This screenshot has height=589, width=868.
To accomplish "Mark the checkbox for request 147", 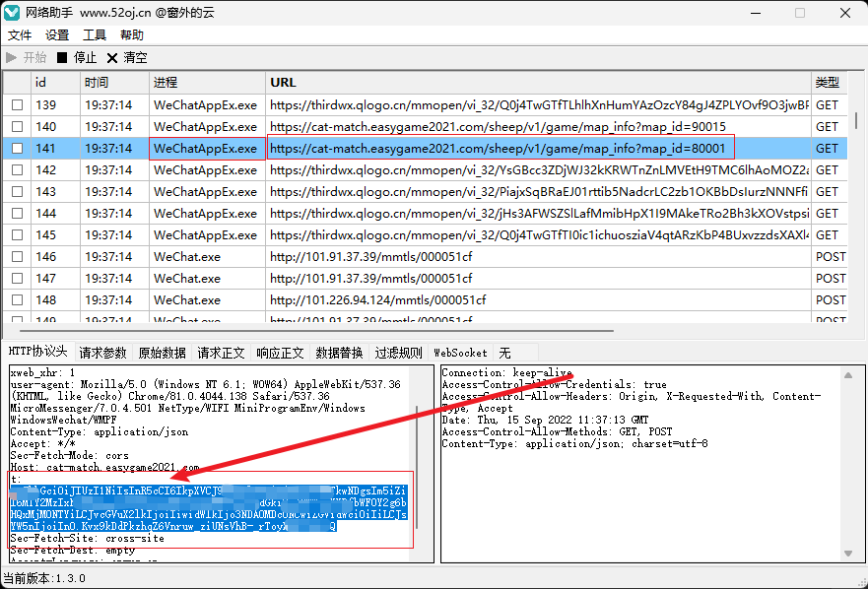I will (18, 279).
